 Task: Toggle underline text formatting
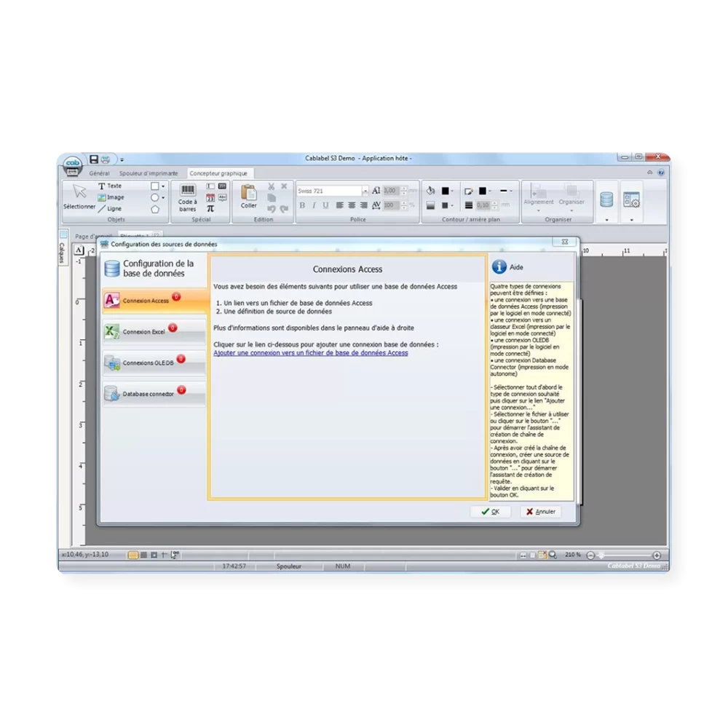tap(325, 206)
